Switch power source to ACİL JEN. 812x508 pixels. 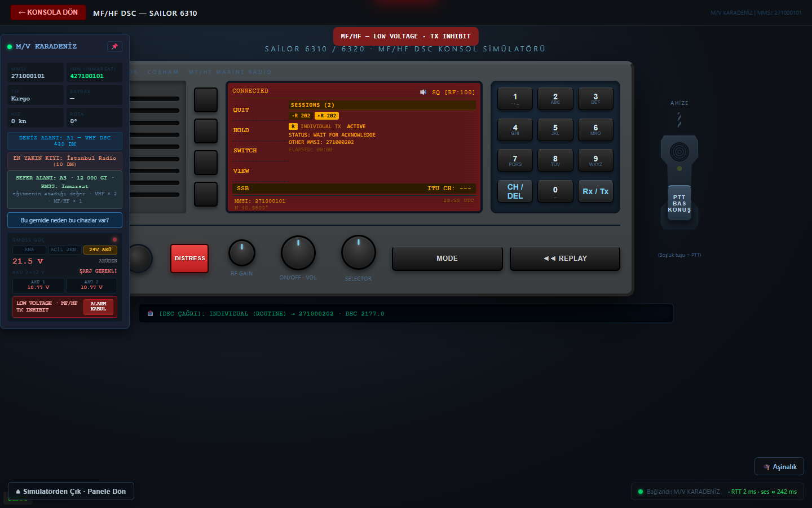[64, 249]
